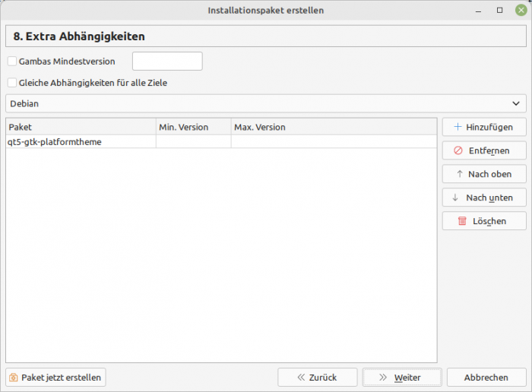Screen dimensions: 532x392
Task: Click the Gambas minimum version input field
Action: coord(167,62)
